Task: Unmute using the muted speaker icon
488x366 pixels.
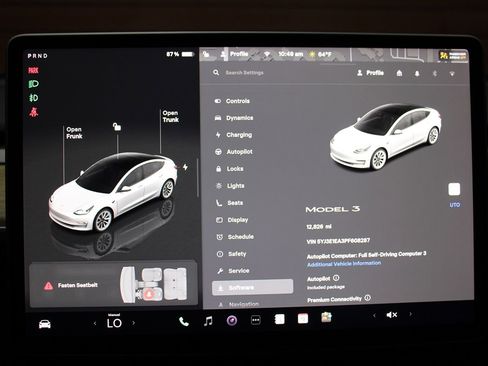Action: (x=392, y=315)
